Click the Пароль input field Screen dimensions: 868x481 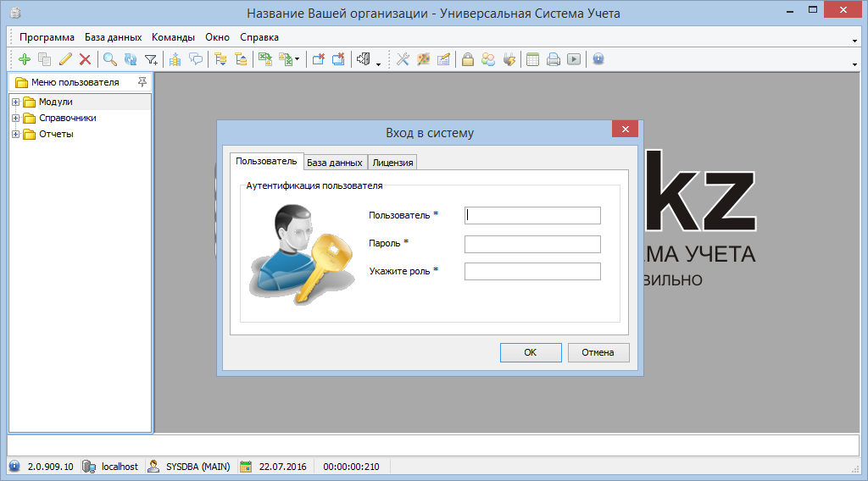[x=532, y=244]
